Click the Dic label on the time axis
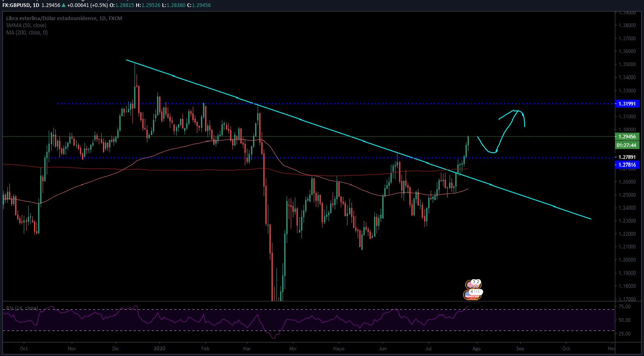Image resolution: width=644 pixels, height=356 pixels. [116, 349]
